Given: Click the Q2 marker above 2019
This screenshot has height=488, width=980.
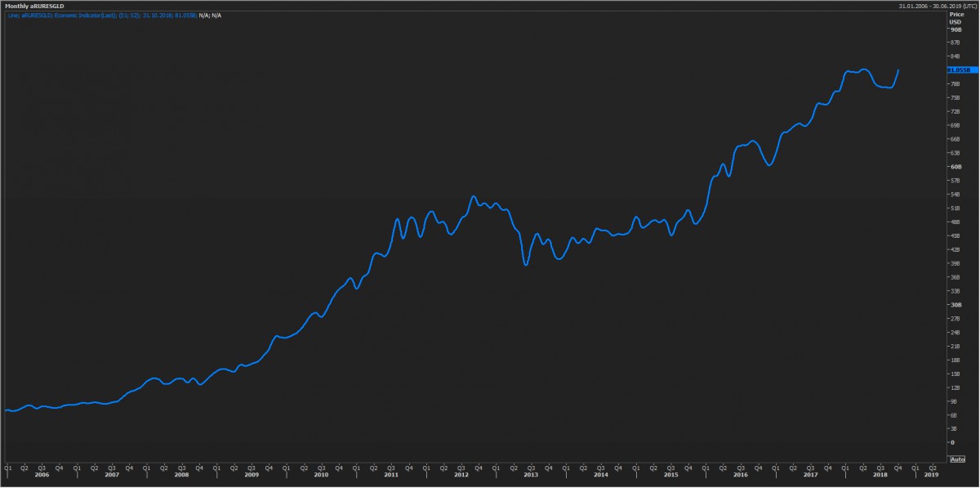Looking at the screenshot, I should (x=933, y=468).
